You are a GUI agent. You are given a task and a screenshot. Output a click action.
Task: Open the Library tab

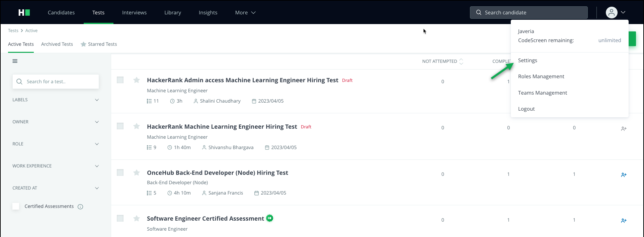click(x=173, y=12)
